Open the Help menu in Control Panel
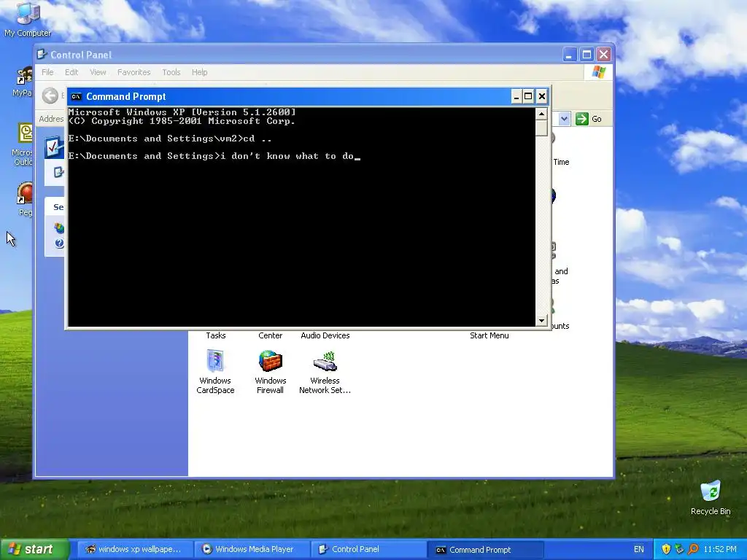Image resolution: width=747 pixels, height=560 pixels. click(x=200, y=72)
